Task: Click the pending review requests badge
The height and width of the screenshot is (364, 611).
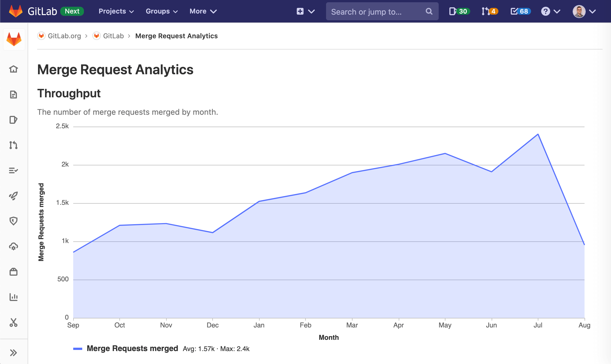Action: (x=489, y=11)
